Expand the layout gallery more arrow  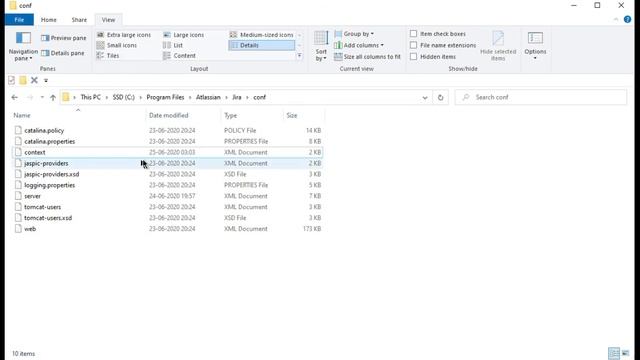[x=300, y=56]
